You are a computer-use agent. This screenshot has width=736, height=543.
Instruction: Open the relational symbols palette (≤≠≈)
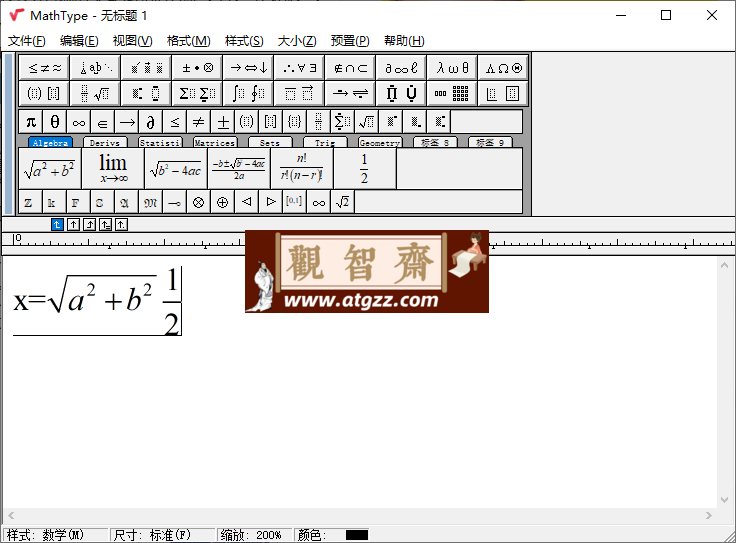click(x=45, y=68)
